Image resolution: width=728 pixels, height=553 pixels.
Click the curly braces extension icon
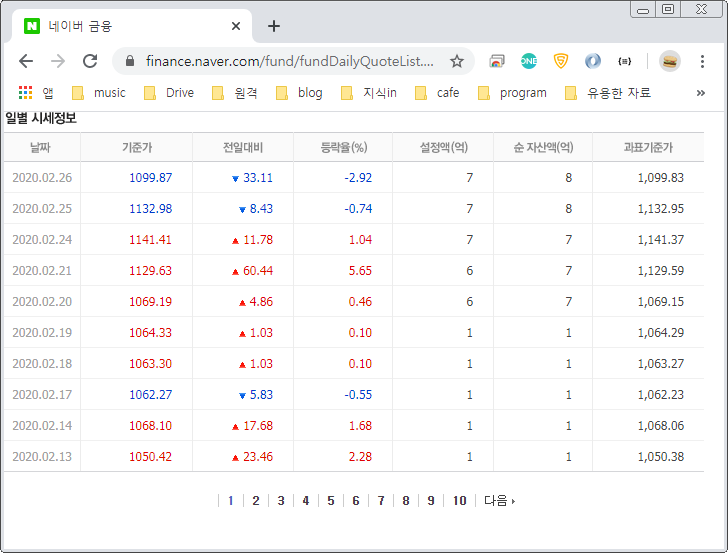(625, 61)
